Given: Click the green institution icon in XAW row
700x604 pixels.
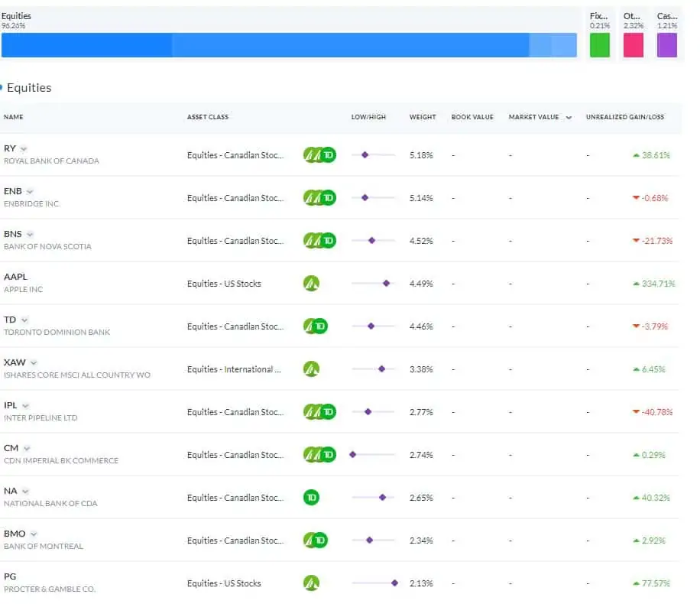Looking at the screenshot, I should [311, 369].
